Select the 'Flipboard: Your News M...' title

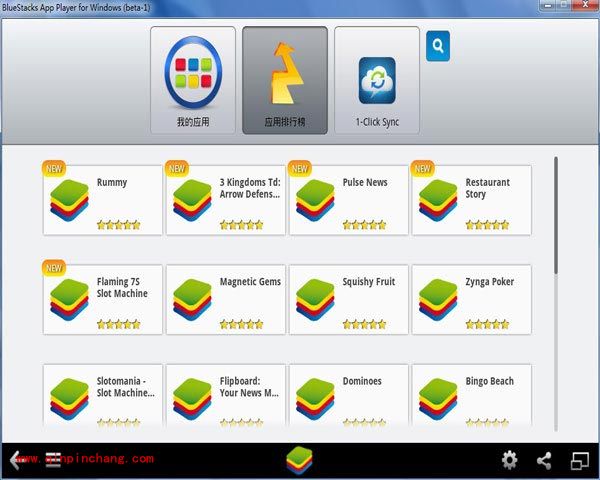point(249,387)
